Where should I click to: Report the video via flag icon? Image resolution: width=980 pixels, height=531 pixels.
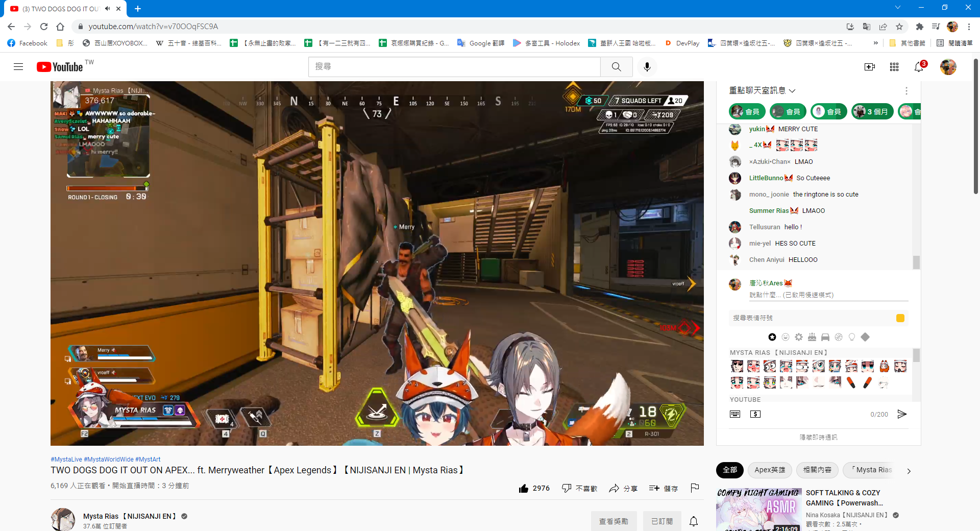click(695, 488)
